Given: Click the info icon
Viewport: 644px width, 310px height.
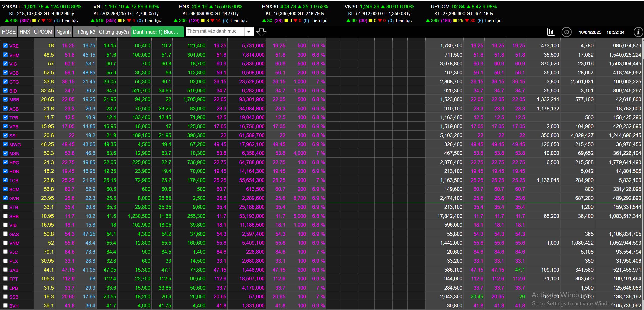Looking at the screenshot, I should [638, 32].
